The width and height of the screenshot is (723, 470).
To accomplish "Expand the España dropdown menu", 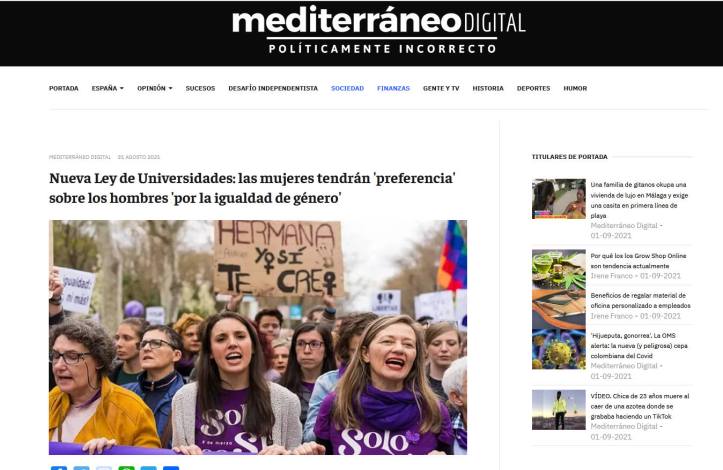I will (107, 88).
